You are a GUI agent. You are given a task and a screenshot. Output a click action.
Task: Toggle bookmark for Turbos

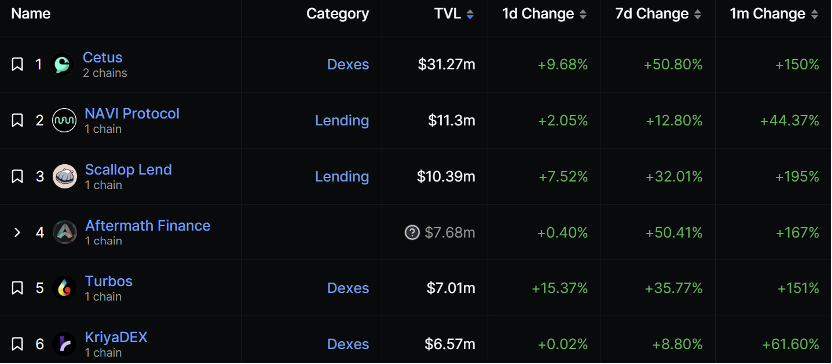pyautogui.click(x=17, y=288)
